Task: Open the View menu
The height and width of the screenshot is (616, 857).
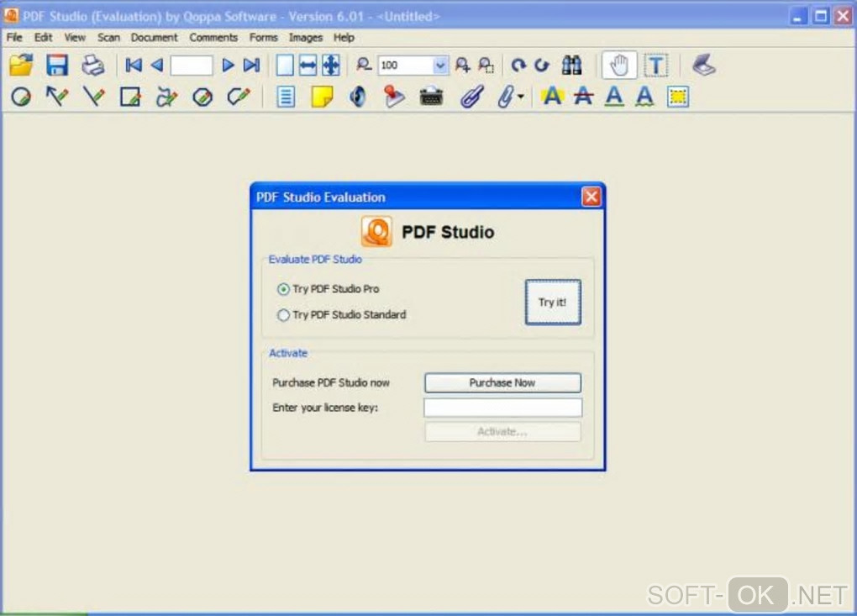Action: 75,37
